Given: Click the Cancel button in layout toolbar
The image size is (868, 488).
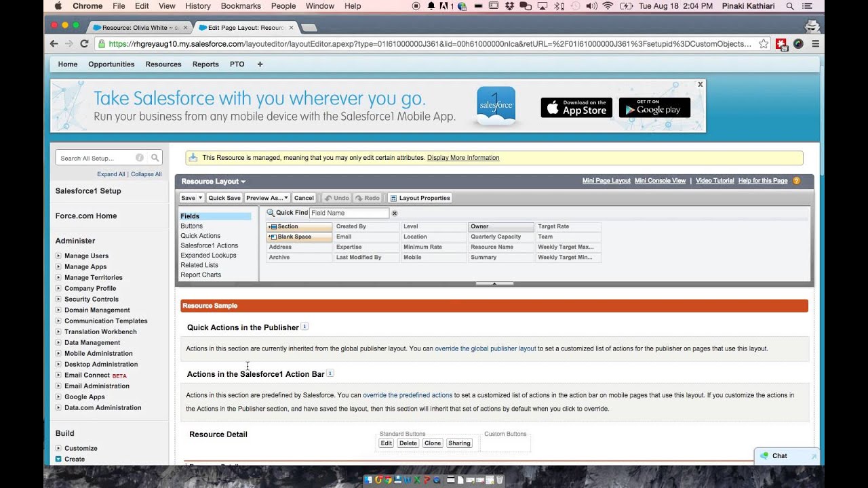Looking at the screenshot, I should tap(304, 198).
